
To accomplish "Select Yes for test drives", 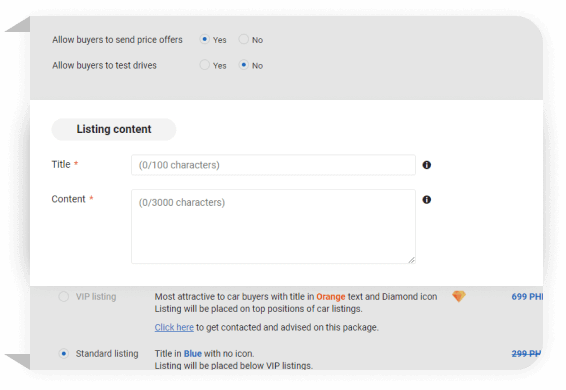I will pyautogui.click(x=205, y=65).
